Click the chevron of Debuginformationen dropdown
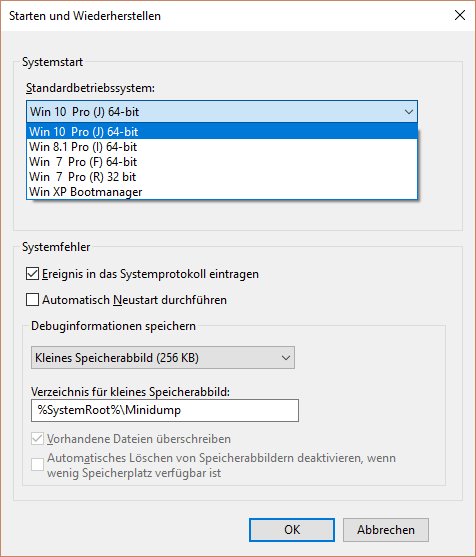The width and height of the screenshot is (476, 557). pyautogui.click(x=286, y=357)
